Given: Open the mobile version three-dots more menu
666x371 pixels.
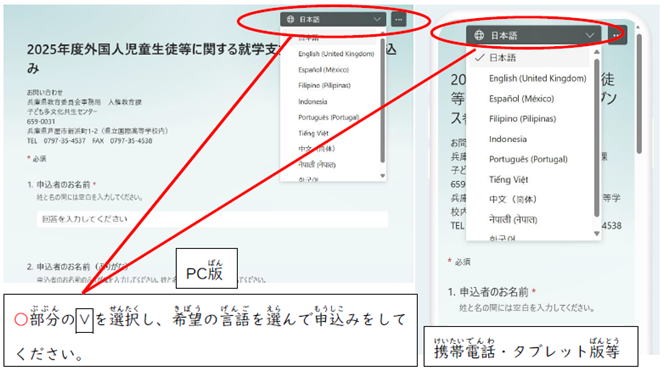Looking at the screenshot, I should (617, 35).
